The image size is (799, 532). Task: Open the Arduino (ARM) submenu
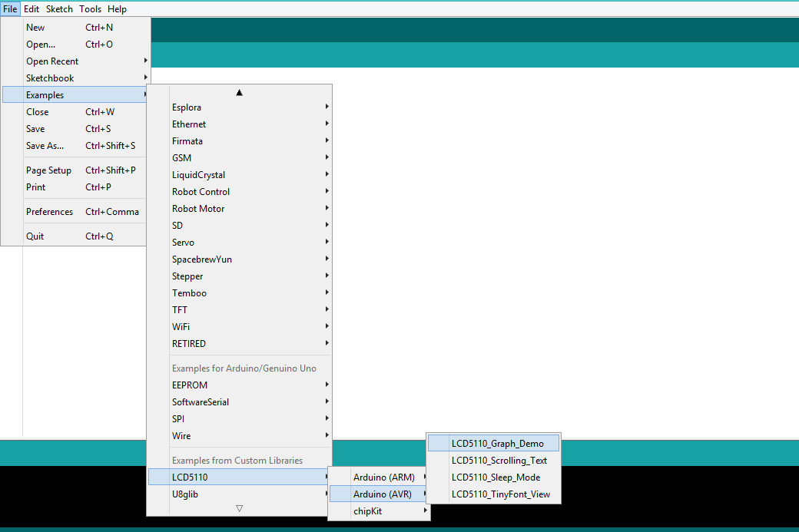click(379, 477)
